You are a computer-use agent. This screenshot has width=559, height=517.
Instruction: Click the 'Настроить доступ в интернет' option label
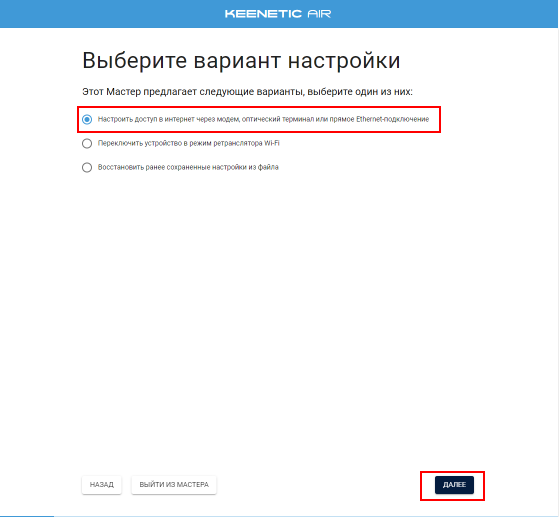(x=263, y=119)
